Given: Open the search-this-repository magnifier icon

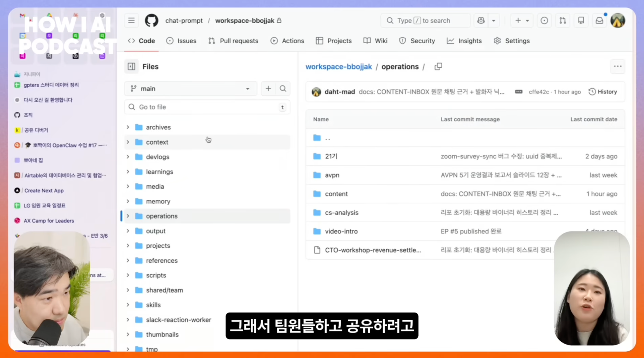Looking at the screenshot, I should click(283, 88).
